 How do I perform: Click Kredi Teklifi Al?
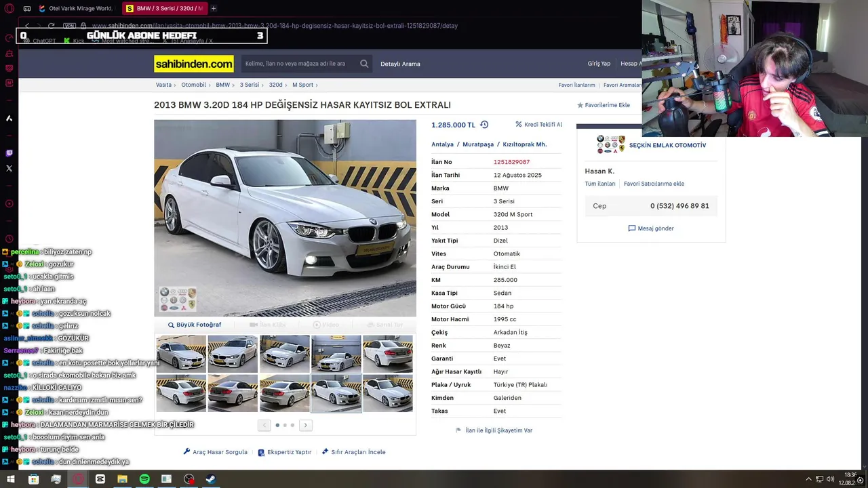[x=538, y=125]
